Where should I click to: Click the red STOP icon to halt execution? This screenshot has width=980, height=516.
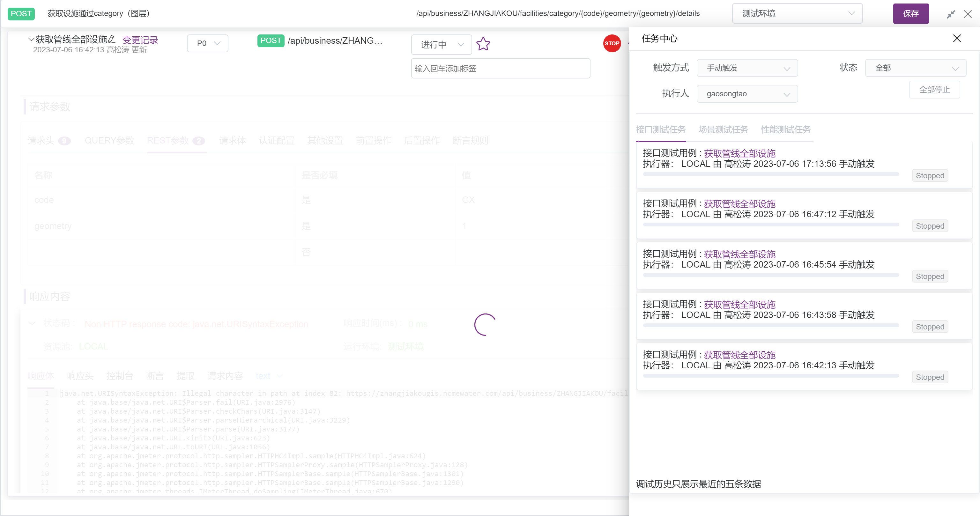point(612,43)
